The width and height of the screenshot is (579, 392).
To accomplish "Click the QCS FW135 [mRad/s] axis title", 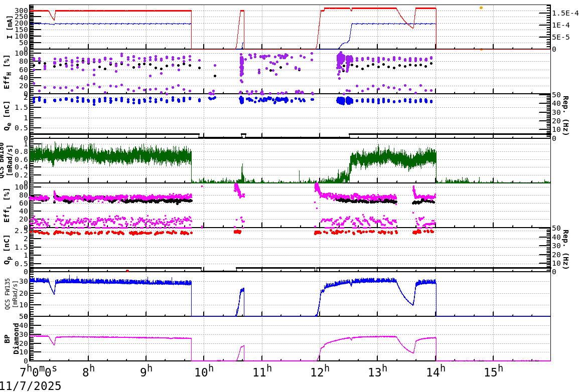I will click(x=11, y=294).
